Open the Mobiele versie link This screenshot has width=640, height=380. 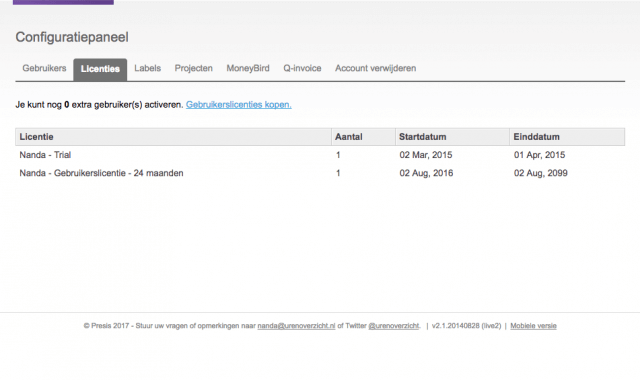(533, 326)
